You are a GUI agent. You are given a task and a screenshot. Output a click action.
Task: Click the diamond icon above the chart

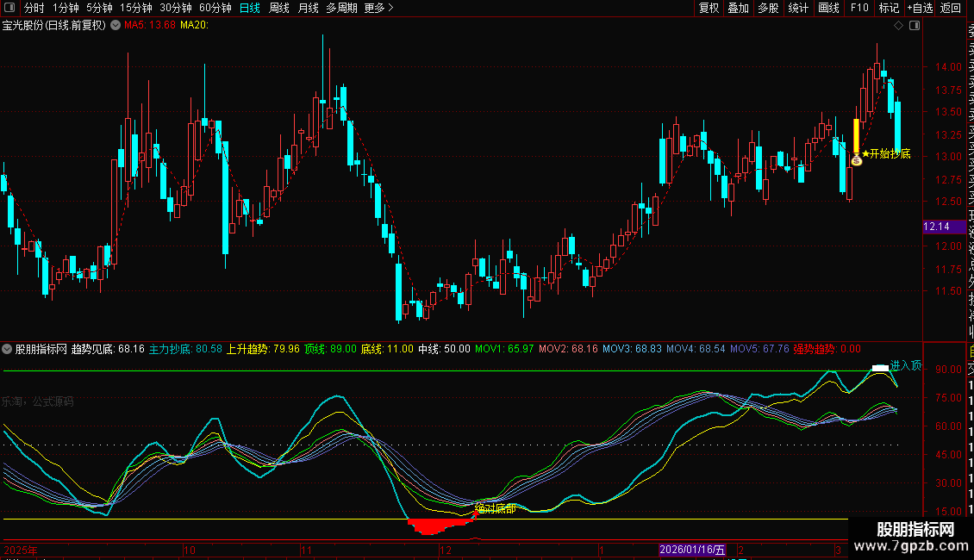click(x=898, y=26)
